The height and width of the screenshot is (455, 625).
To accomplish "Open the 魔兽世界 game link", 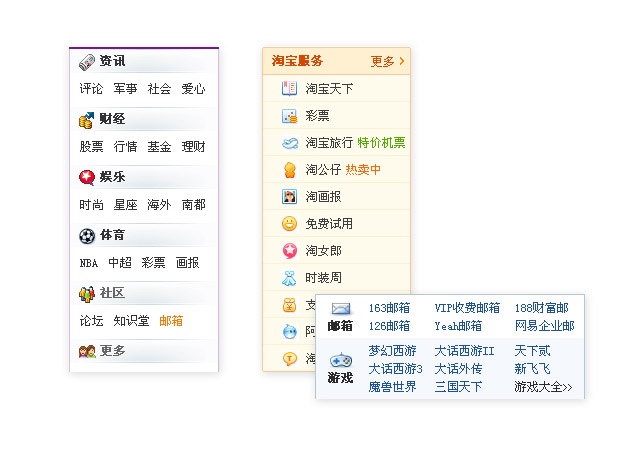I will 392,387.
